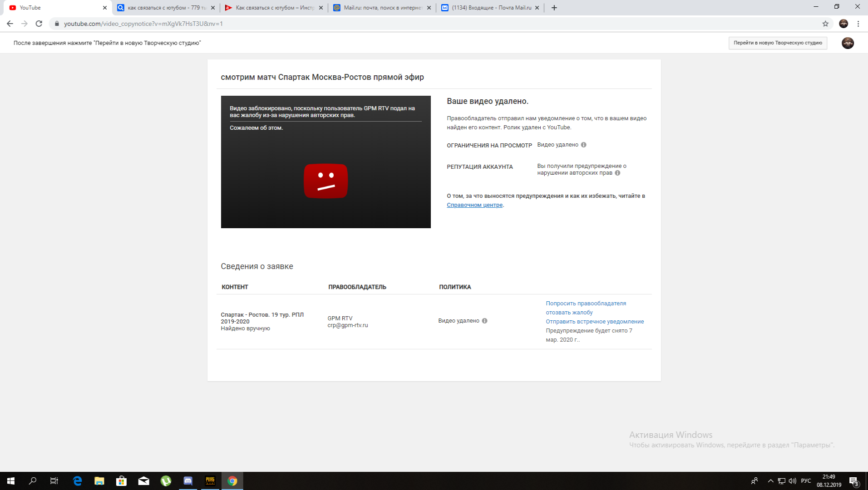The image size is (868, 490).
Task: Click the browser back arrow
Action: point(10,24)
